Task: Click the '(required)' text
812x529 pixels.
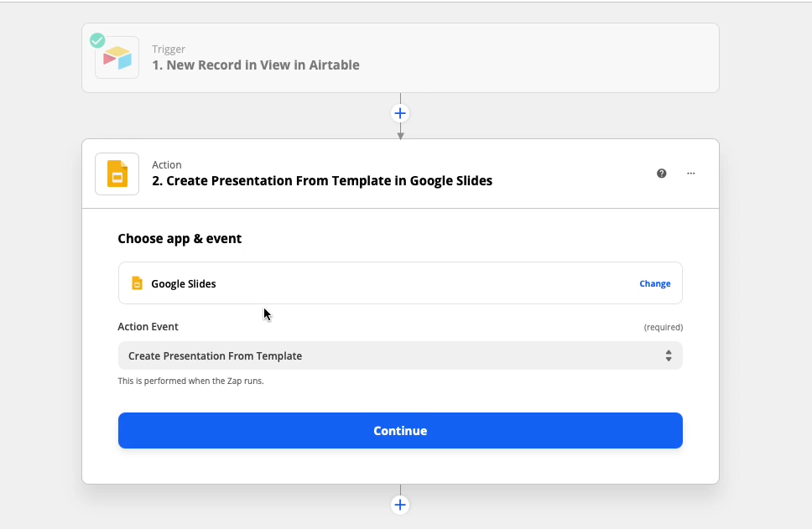Action: pyautogui.click(x=664, y=327)
